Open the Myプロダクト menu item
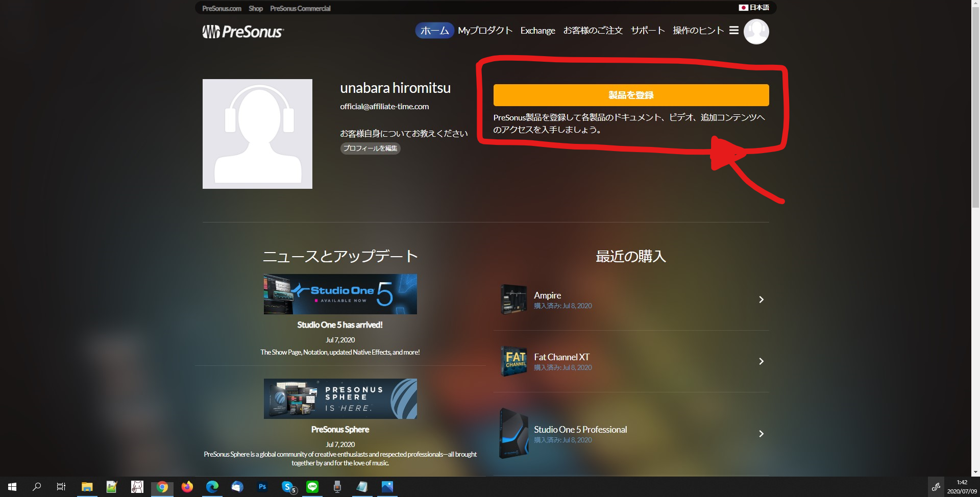 pos(485,31)
